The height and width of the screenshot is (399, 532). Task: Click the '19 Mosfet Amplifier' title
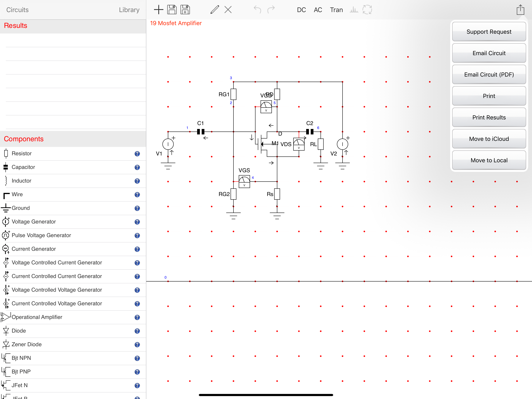point(176,23)
